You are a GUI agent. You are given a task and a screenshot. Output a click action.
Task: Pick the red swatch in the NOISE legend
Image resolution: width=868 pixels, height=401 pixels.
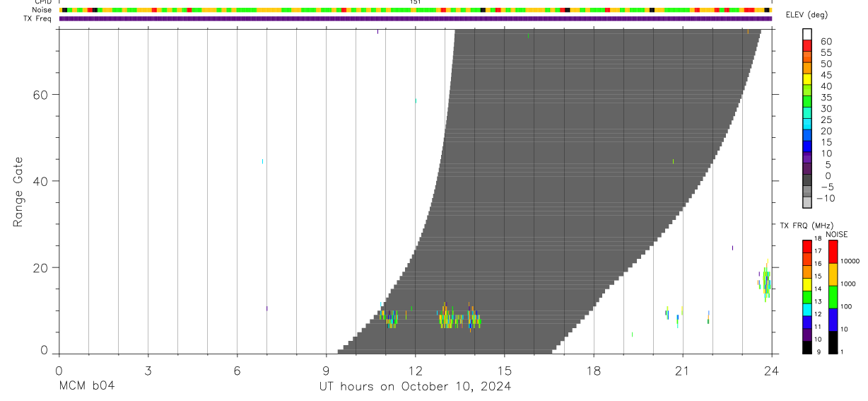click(x=833, y=251)
